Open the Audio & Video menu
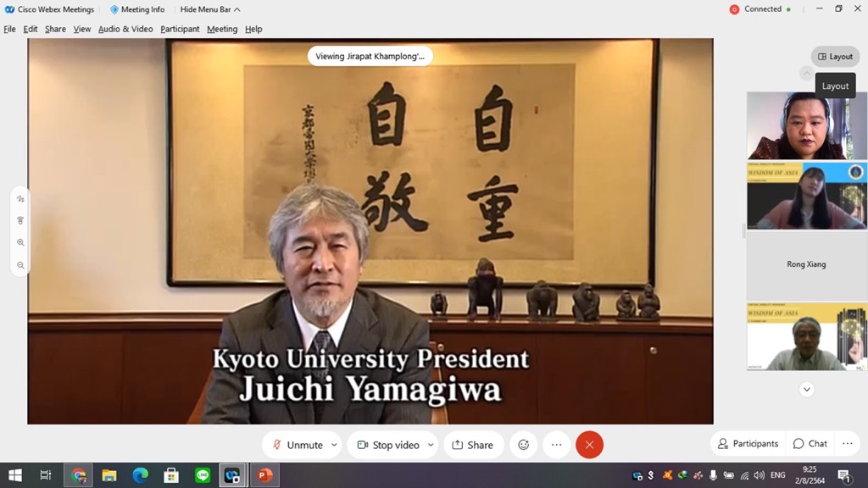The height and width of the screenshot is (488, 868). coord(125,29)
